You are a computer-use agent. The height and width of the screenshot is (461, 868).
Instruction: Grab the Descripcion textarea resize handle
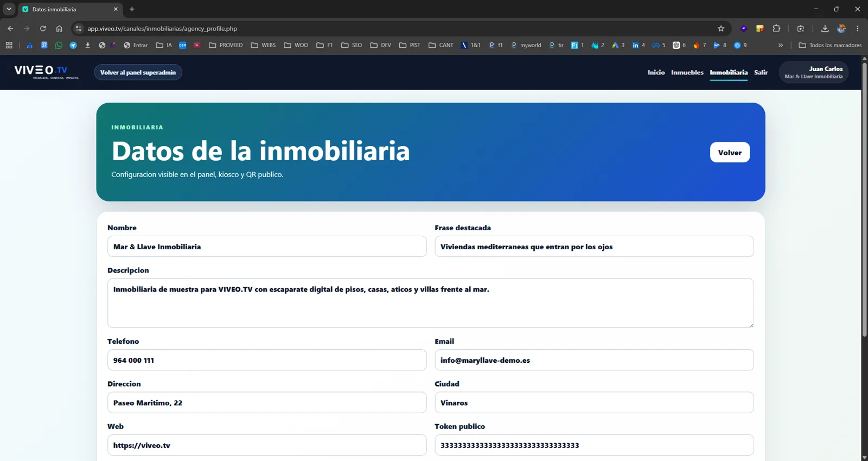pos(751,325)
